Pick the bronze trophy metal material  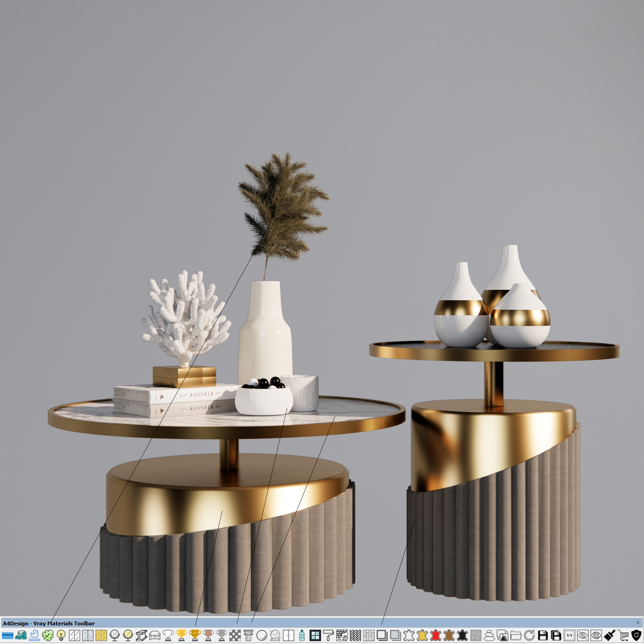[208, 635]
